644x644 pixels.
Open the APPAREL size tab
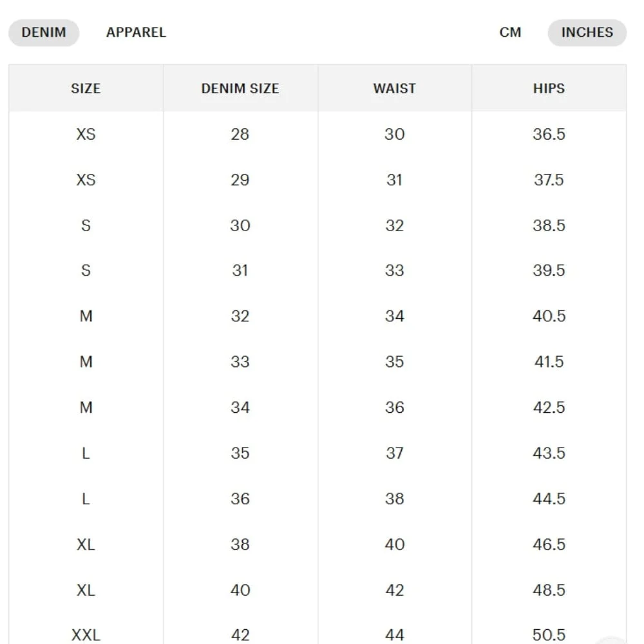[x=136, y=32]
